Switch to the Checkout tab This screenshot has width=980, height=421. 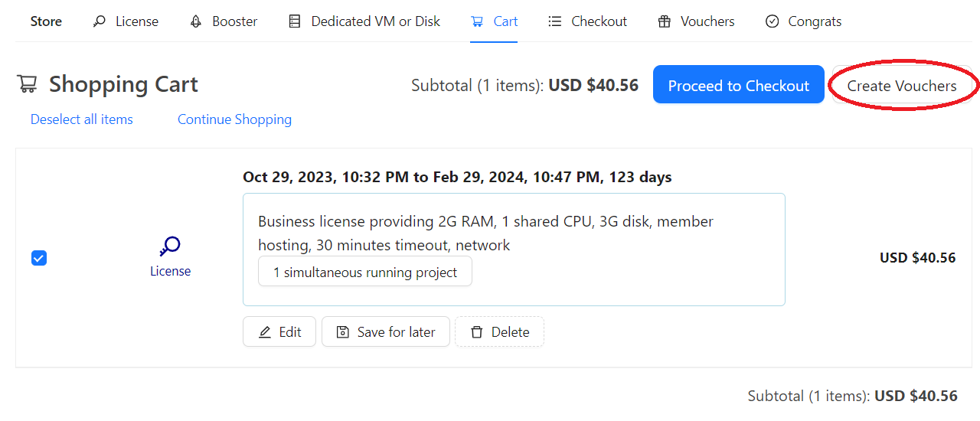(x=588, y=21)
